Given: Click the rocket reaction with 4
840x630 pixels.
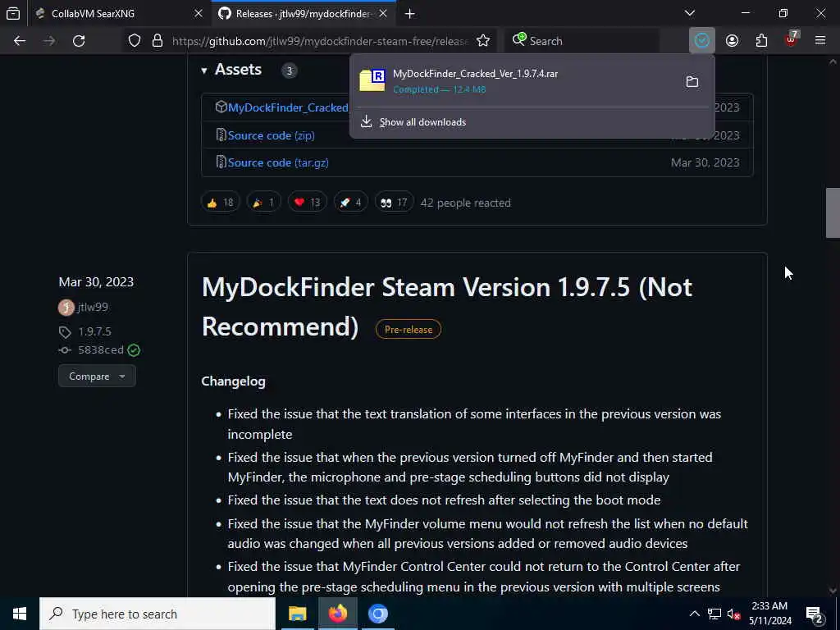Looking at the screenshot, I should tap(350, 203).
